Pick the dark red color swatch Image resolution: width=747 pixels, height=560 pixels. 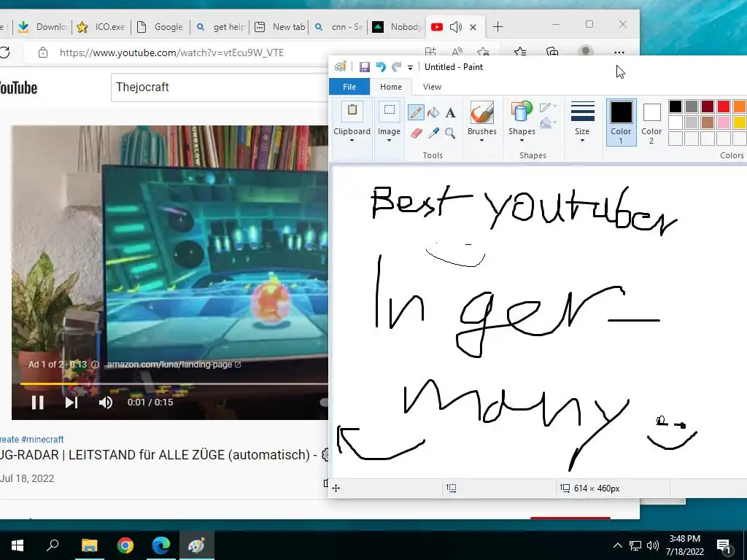pyautogui.click(x=707, y=106)
